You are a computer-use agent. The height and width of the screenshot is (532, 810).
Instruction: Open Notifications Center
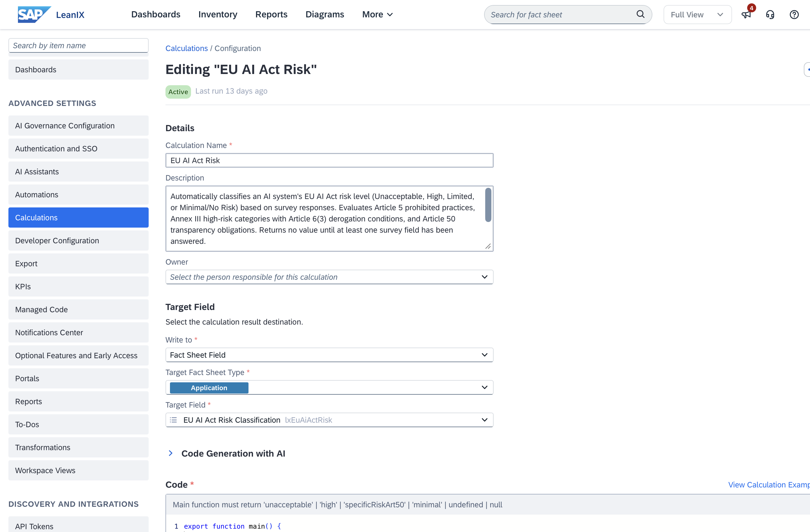(79, 332)
